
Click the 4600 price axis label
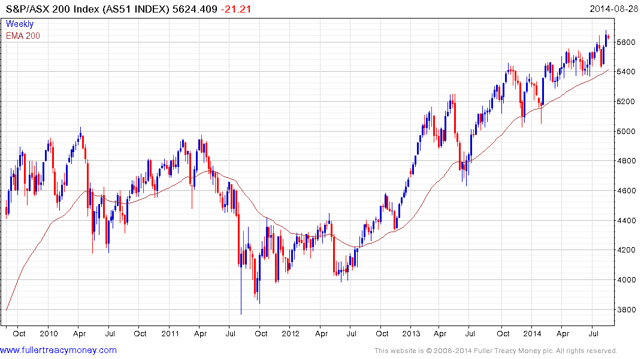click(626, 191)
